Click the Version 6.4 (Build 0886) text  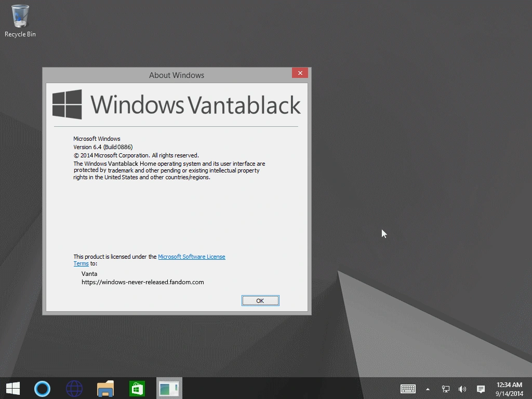pos(103,147)
